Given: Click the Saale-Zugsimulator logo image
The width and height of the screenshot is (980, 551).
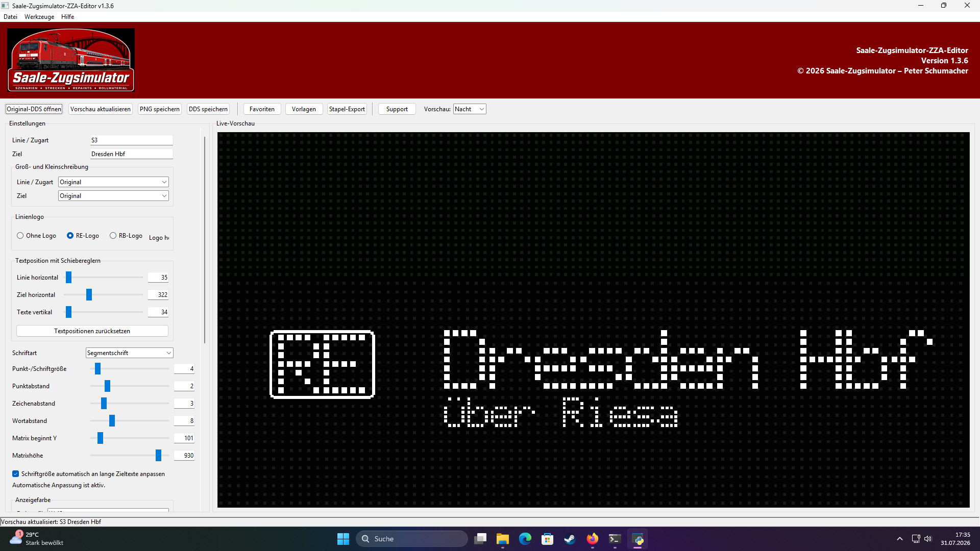Looking at the screenshot, I should pyautogui.click(x=71, y=60).
